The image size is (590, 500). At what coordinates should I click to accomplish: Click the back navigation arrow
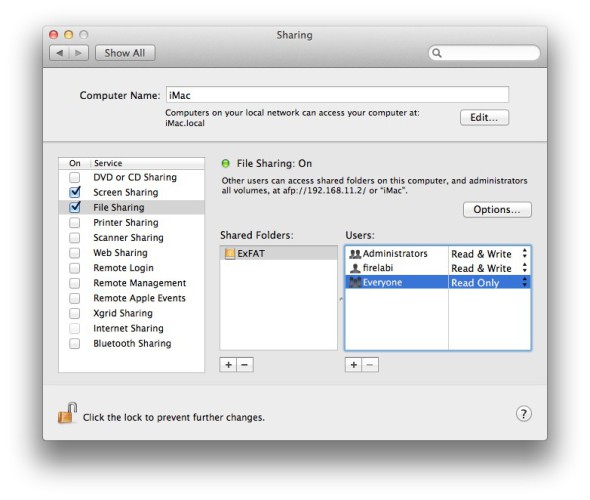(59, 53)
